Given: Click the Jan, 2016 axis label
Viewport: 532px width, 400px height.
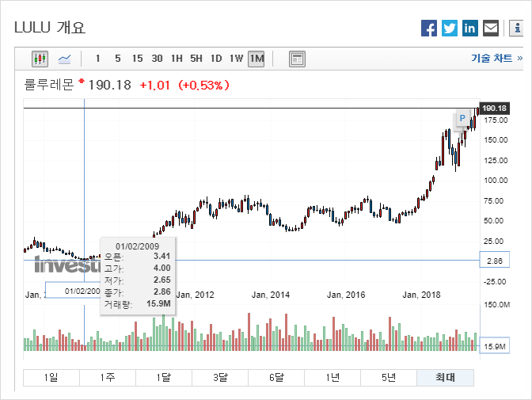Looking at the screenshot, I should [x=346, y=295].
